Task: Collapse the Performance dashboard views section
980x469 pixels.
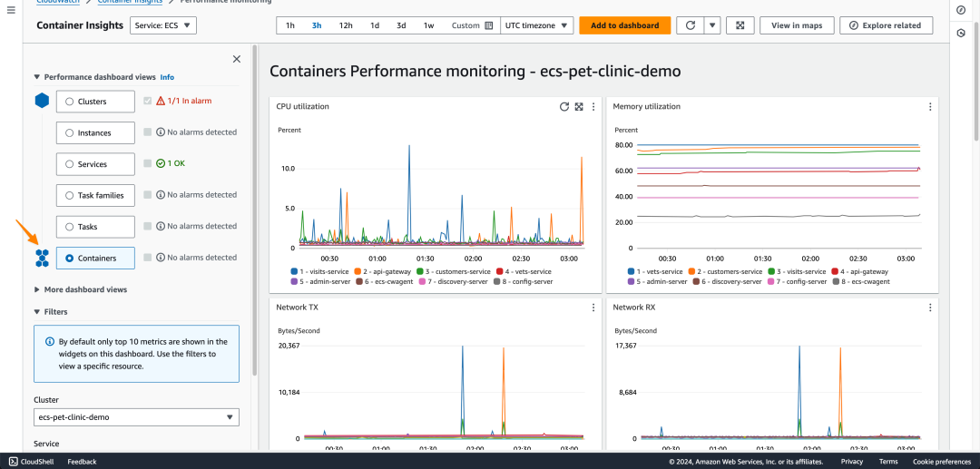Action: point(37,77)
